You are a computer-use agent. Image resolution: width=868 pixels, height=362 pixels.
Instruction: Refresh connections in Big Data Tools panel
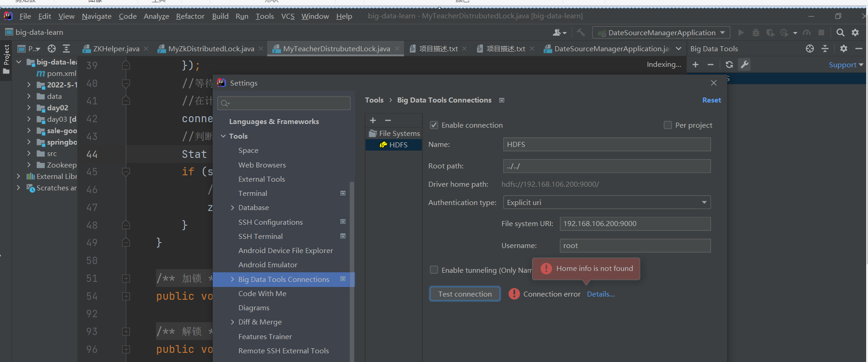tap(729, 65)
